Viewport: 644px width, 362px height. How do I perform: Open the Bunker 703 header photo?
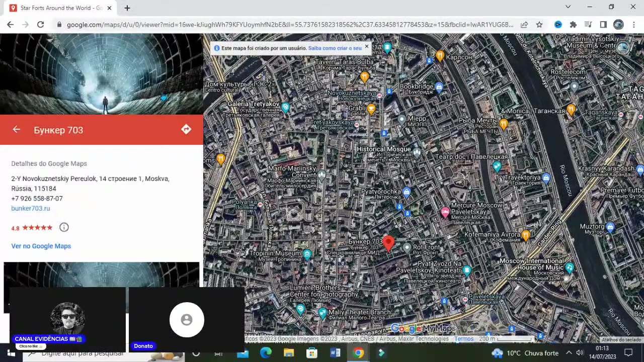102,74
